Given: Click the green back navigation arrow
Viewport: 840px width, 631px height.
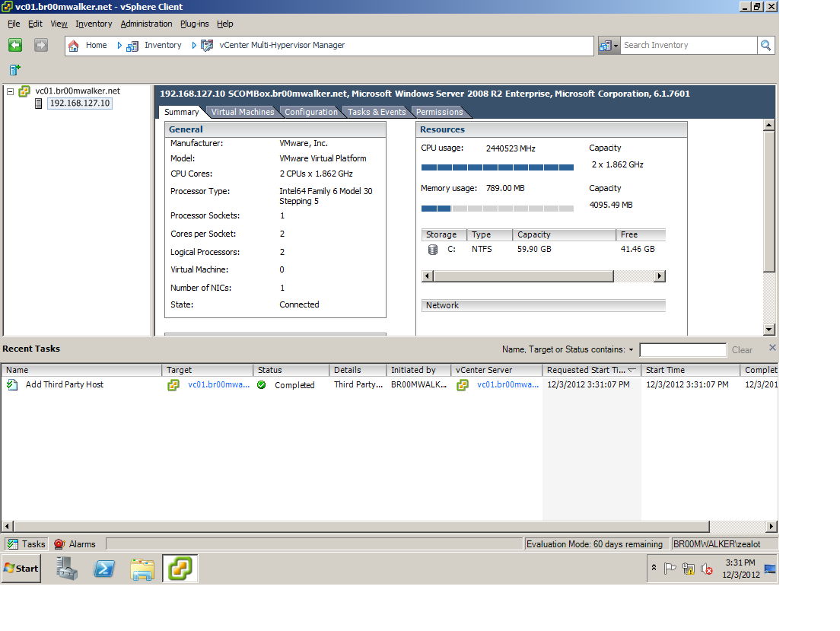Looking at the screenshot, I should (x=15, y=45).
